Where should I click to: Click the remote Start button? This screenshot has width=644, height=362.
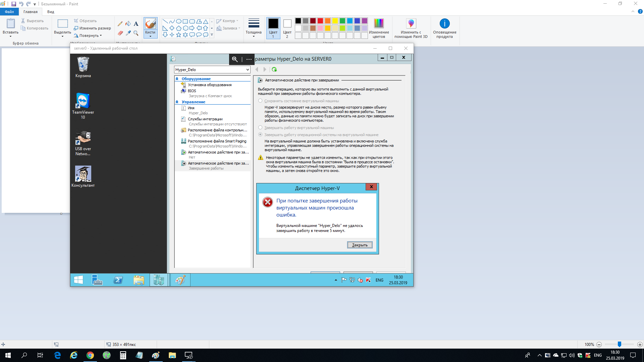pyautogui.click(x=78, y=280)
